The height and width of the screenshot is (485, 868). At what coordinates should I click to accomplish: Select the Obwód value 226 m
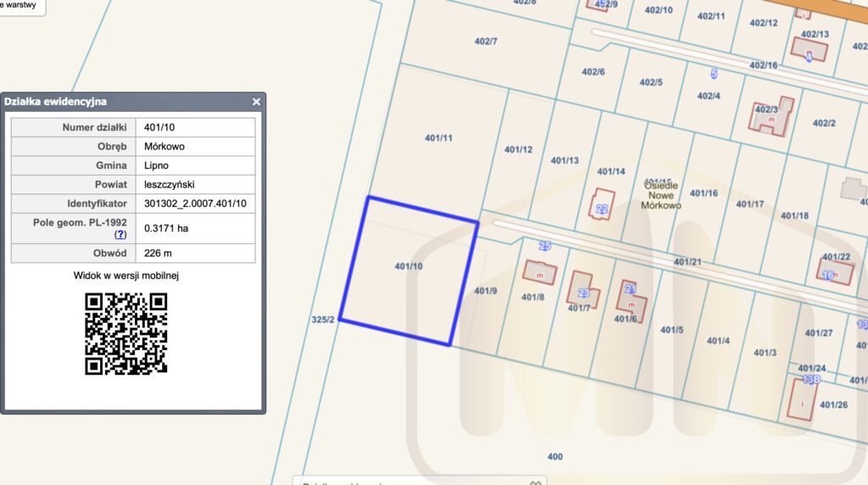158,253
